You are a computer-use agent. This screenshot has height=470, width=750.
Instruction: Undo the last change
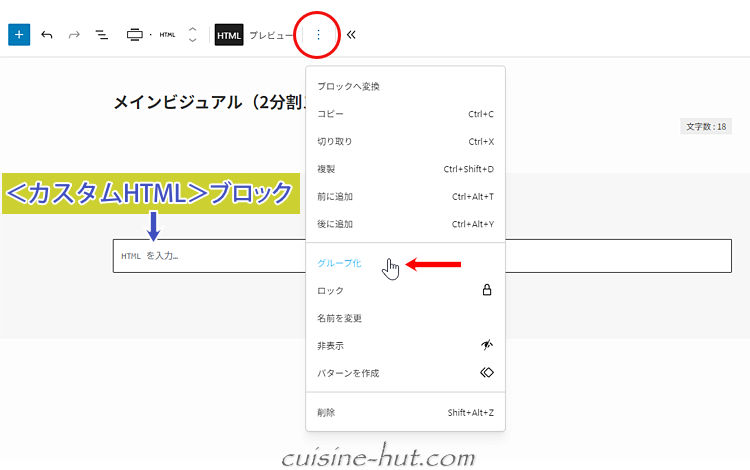pos(47,35)
